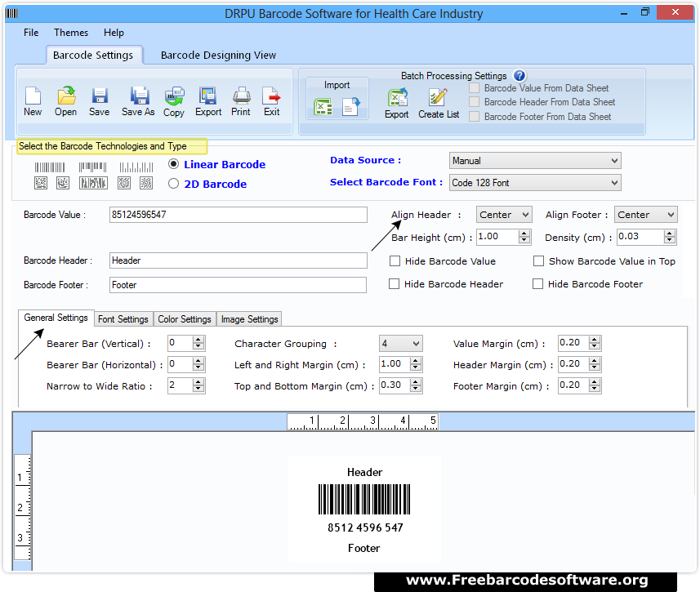
Task: Select the General Settings tab
Action: 56,318
